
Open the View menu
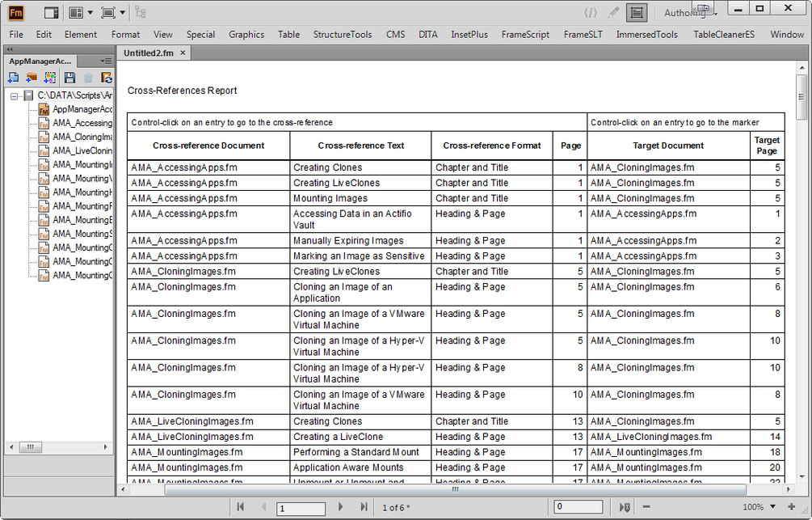162,35
